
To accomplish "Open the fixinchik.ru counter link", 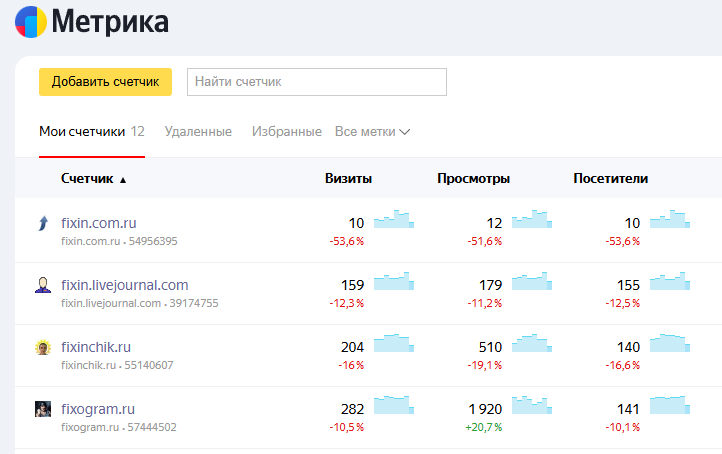I will click(x=96, y=347).
